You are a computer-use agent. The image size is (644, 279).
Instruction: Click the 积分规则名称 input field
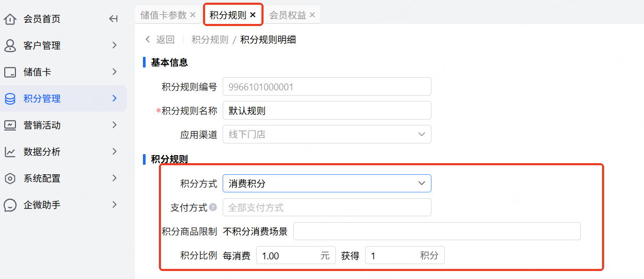[x=326, y=111]
